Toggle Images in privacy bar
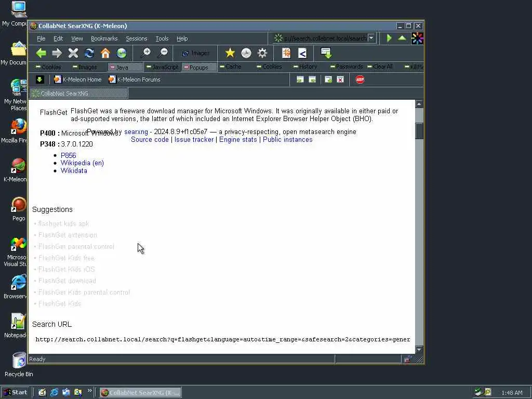The image size is (532, 399). [85, 67]
